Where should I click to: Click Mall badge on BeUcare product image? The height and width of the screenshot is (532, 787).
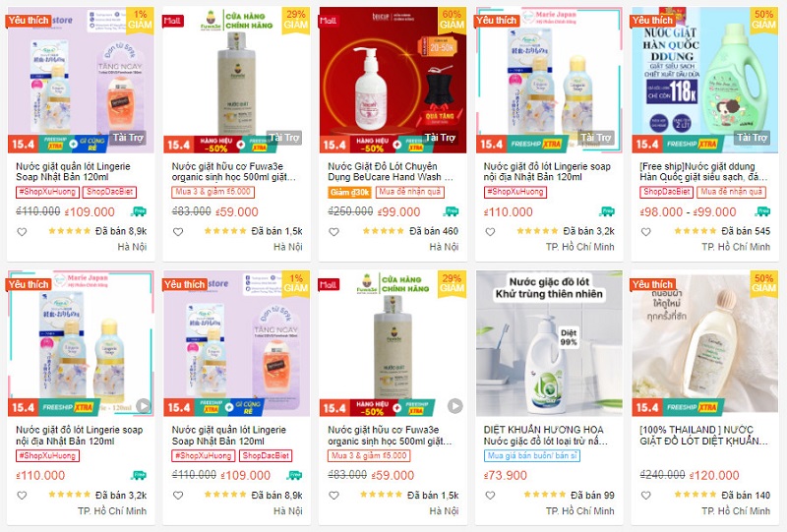(329, 21)
